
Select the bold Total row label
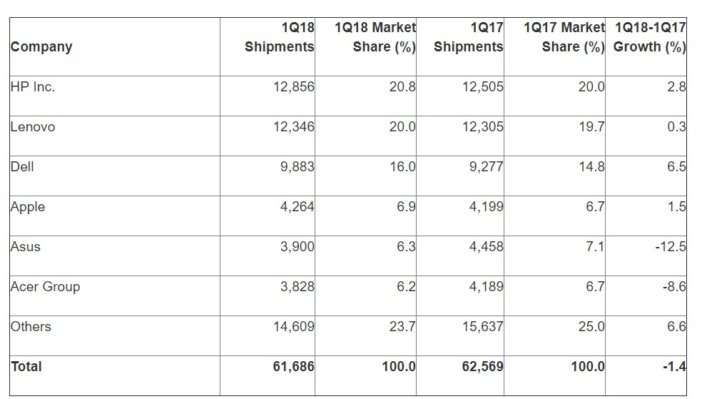[26, 366]
